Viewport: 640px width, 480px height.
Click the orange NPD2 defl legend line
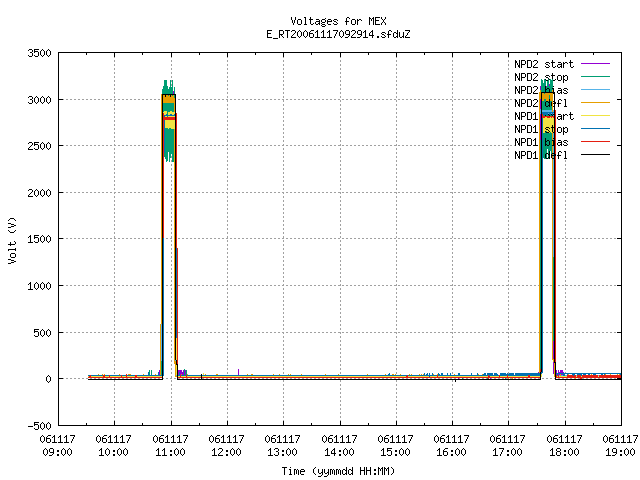(x=596, y=103)
